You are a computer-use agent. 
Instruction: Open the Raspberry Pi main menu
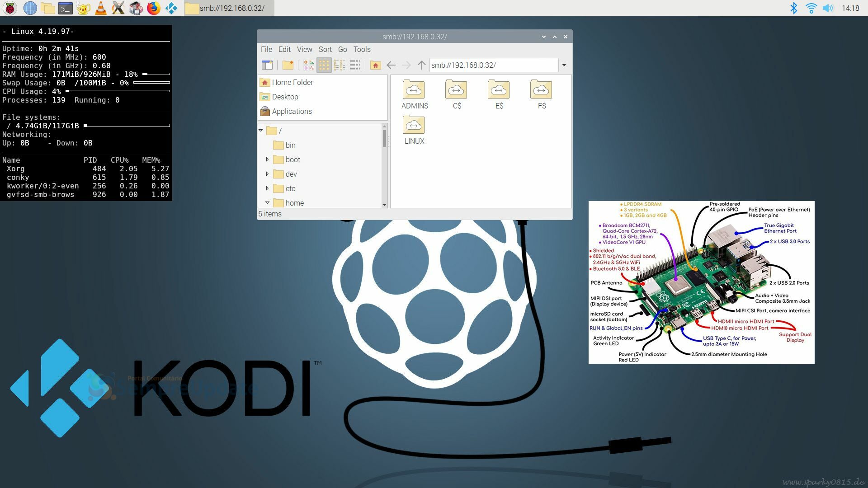[10, 8]
